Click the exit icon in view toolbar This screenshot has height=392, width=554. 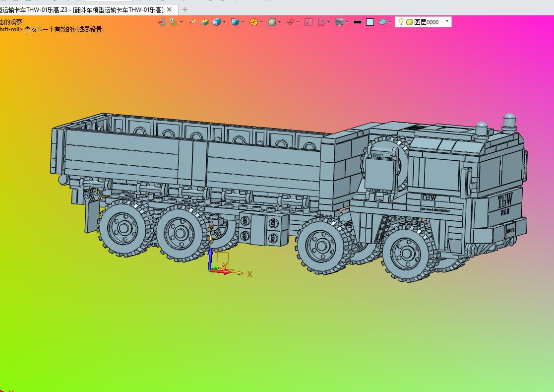point(162,22)
